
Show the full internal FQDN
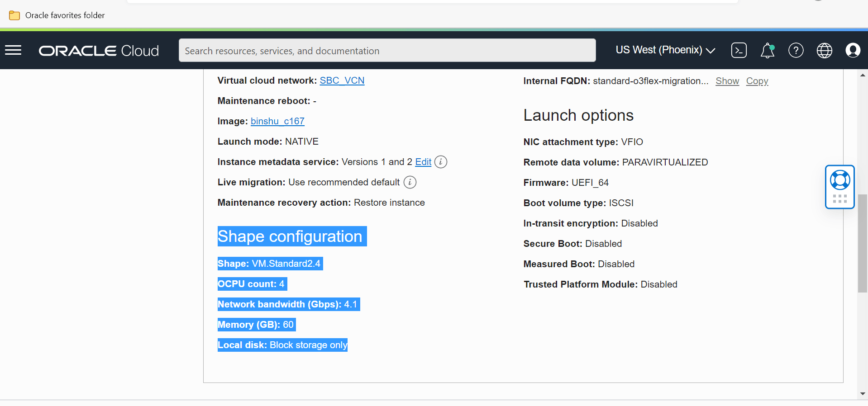727,81
